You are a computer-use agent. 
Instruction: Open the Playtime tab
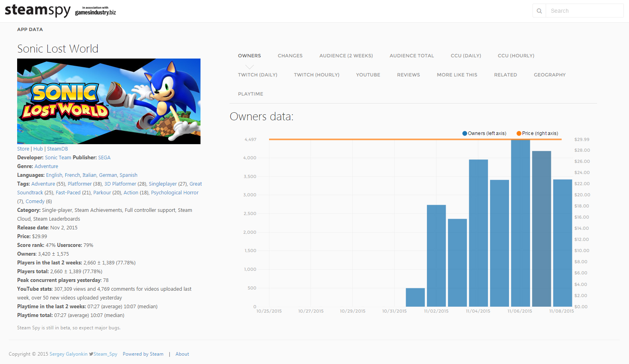tap(250, 94)
